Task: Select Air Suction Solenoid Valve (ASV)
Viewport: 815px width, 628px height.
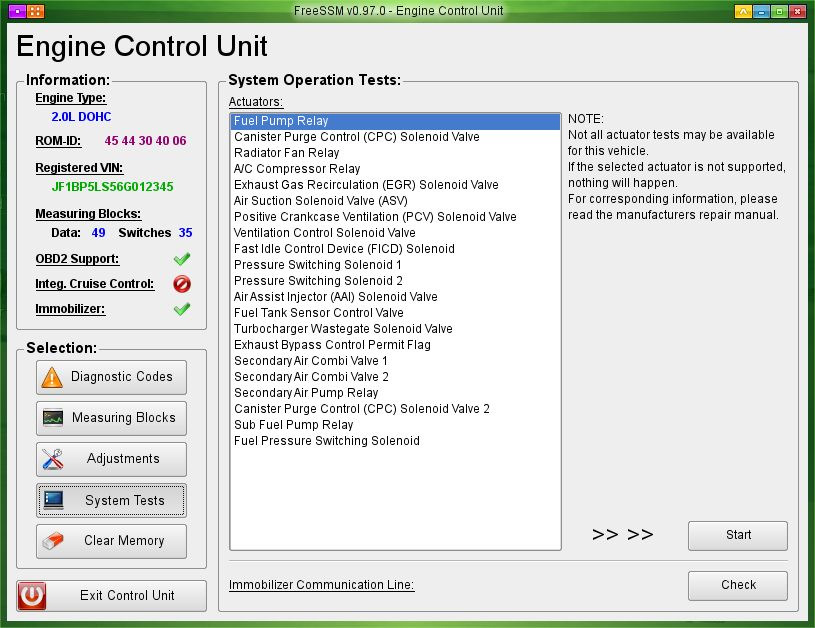Action: [x=395, y=201]
